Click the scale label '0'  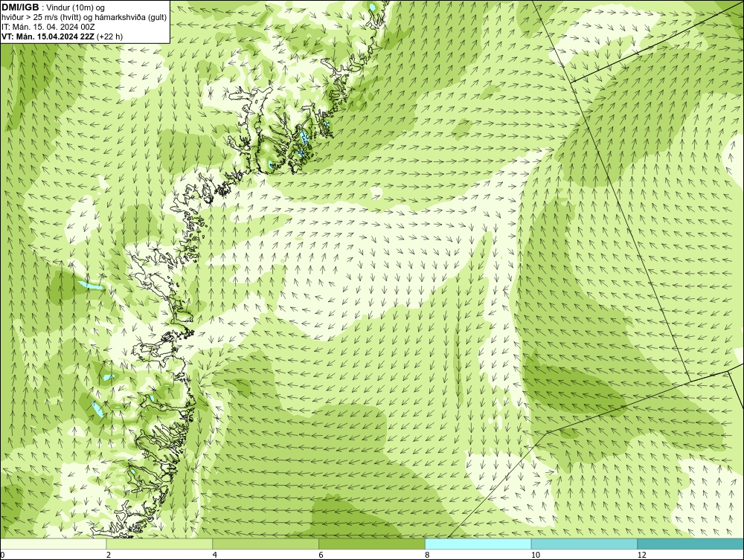pos(2,555)
